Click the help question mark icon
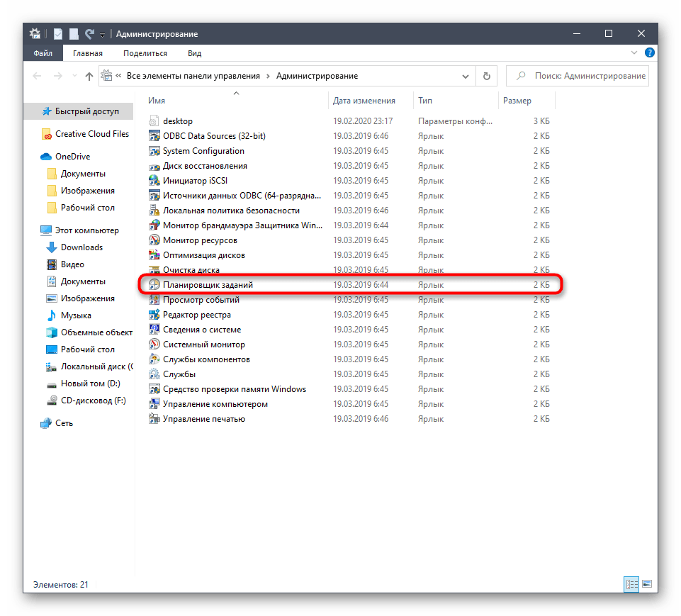The height and width of the screenshot is (616, 681). (650, 53)
